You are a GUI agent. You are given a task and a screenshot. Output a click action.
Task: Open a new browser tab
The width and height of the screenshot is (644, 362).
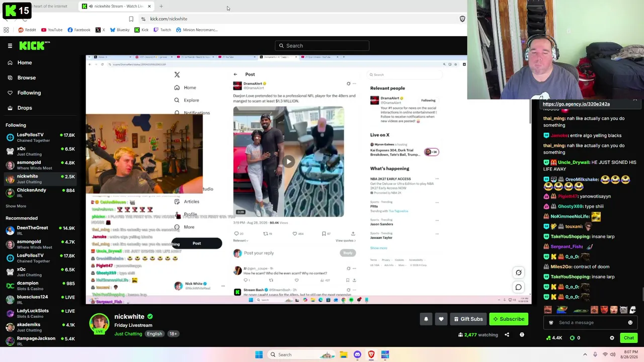161,7
